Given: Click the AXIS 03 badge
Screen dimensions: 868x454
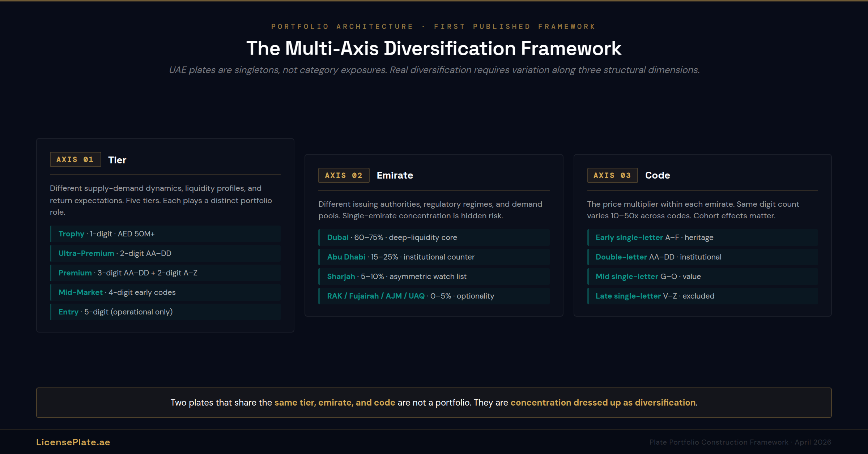Looking at the screenshot, I should pos(612,175).
